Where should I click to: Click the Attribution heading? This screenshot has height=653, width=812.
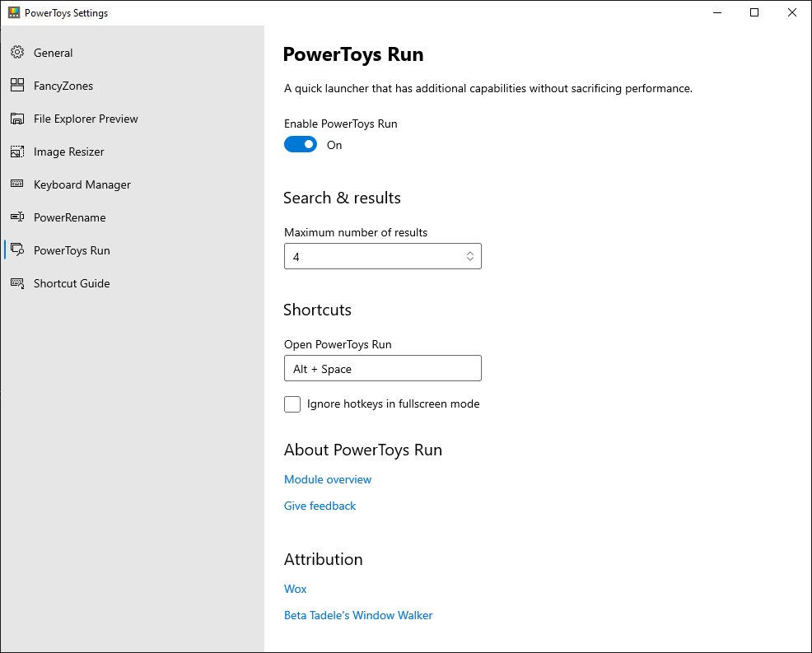coord(323,559)
